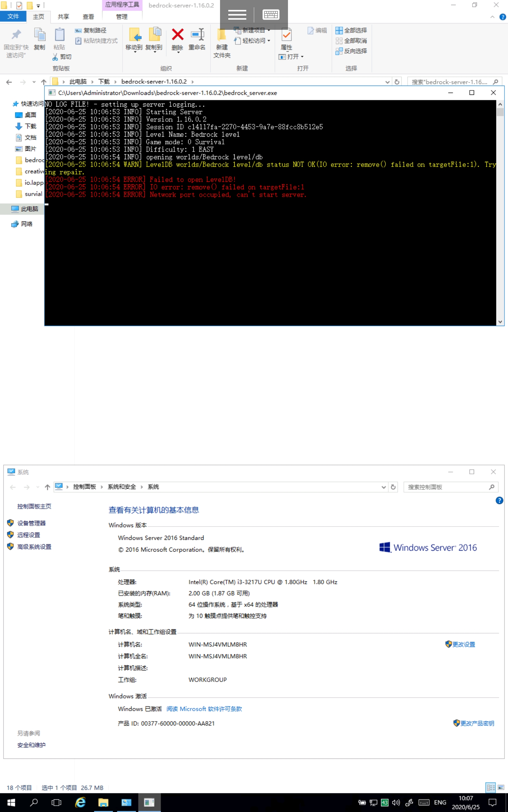
Task: Click 下载 in the Explorer breadcrumb path
Action: point(104,82)
